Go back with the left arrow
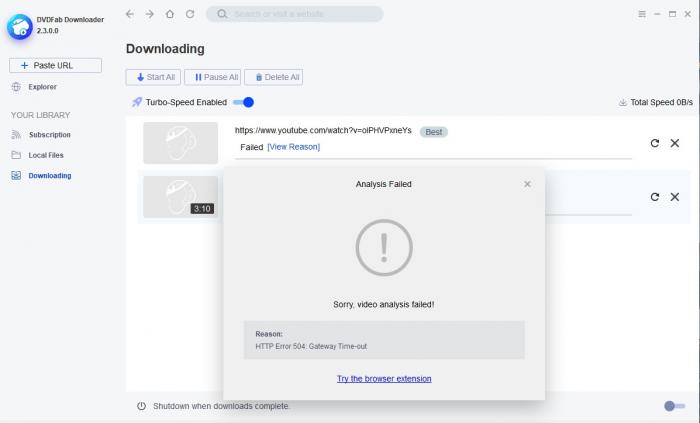 (x=130, y=14)
